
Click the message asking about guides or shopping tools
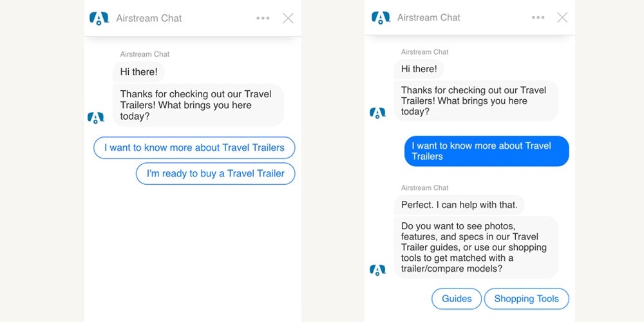(475, 247)
